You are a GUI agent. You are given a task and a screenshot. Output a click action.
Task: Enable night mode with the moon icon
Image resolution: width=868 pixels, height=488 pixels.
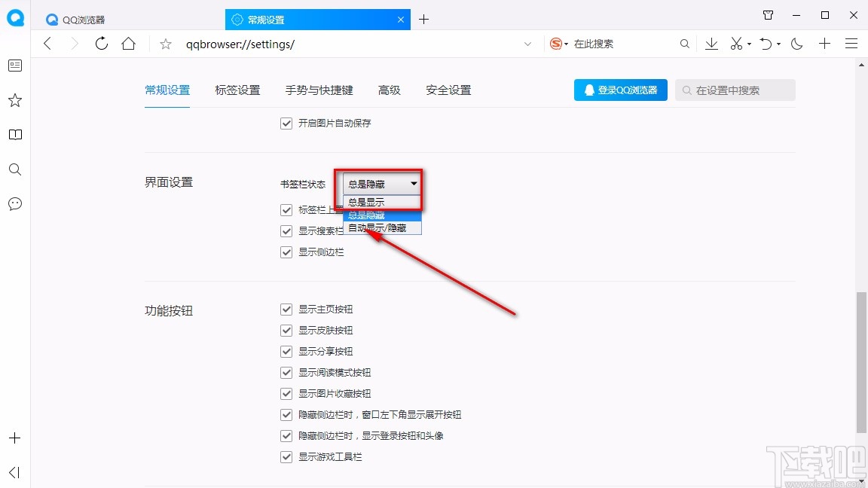point(797,44)
